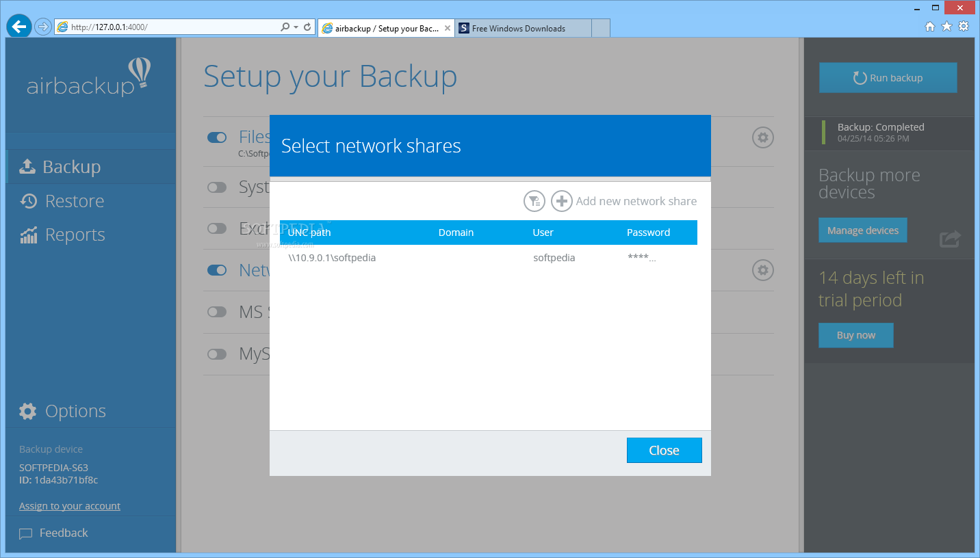Toggle the MySQL backup switch

tap(217, 354)
